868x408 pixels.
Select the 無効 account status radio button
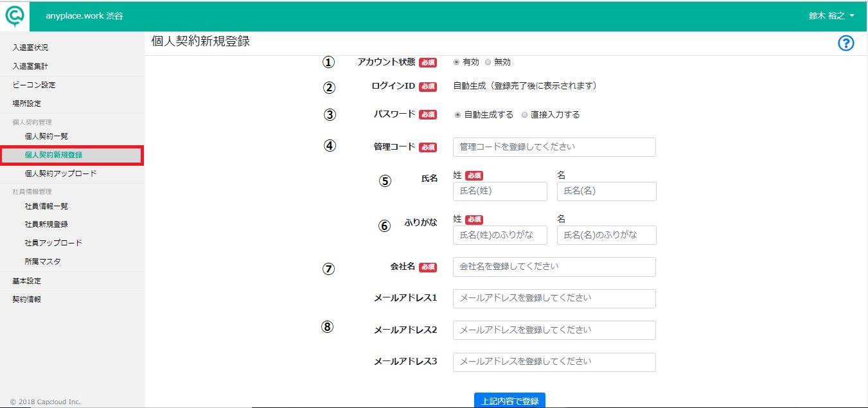488,62
